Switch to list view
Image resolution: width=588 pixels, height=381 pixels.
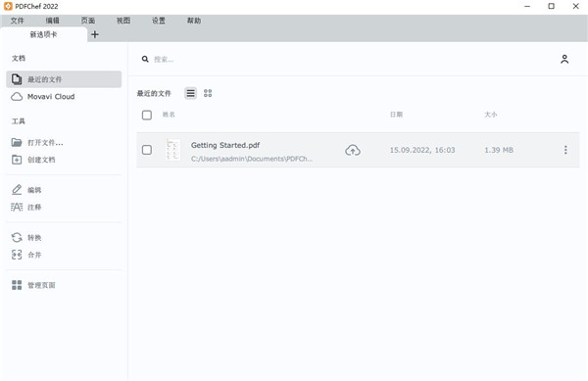point(190,93)
